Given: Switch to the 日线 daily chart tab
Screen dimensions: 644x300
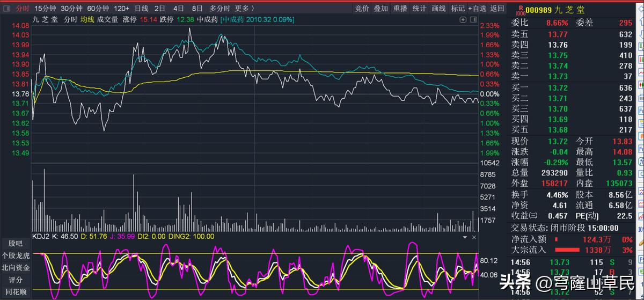Looking at the screenshot, I should tap(141, 9).
